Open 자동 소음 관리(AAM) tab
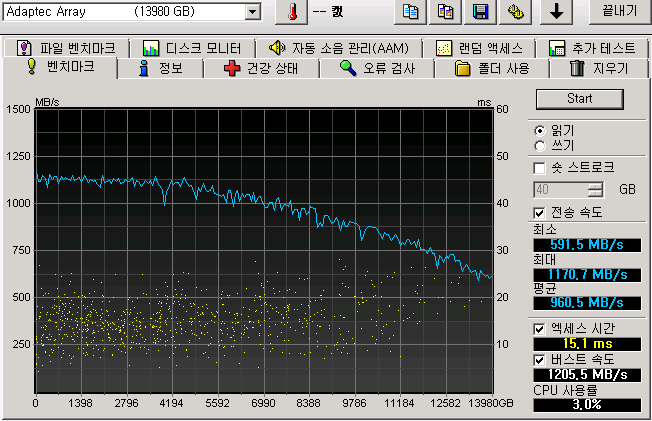 tap(339, 48)
